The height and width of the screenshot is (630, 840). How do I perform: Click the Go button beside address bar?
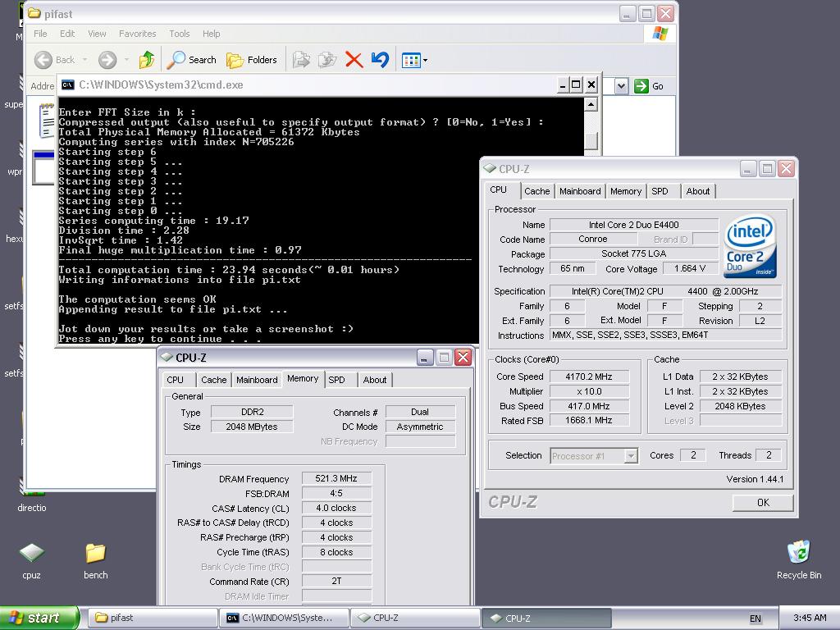point(650,85)
